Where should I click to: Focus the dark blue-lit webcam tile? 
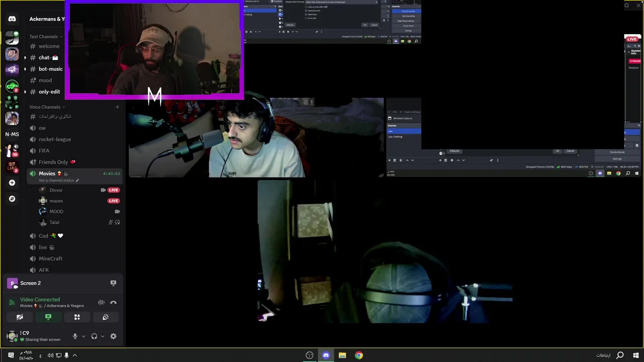click(x=385, y=251)
